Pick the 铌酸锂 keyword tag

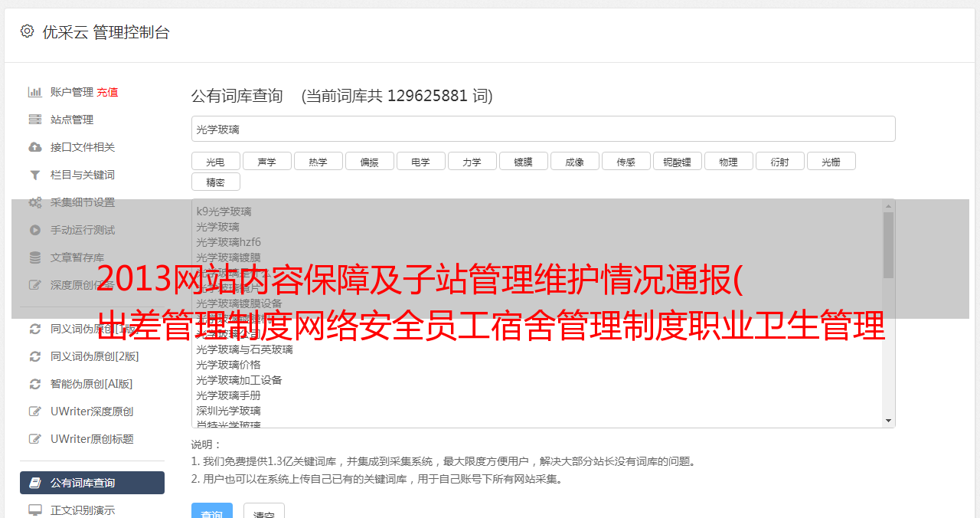point(678,161)
